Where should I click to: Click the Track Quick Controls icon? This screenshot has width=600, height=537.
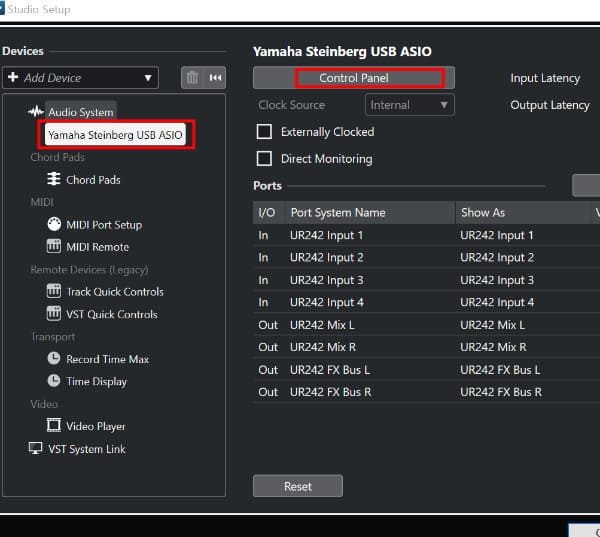[x=54, y=291]
